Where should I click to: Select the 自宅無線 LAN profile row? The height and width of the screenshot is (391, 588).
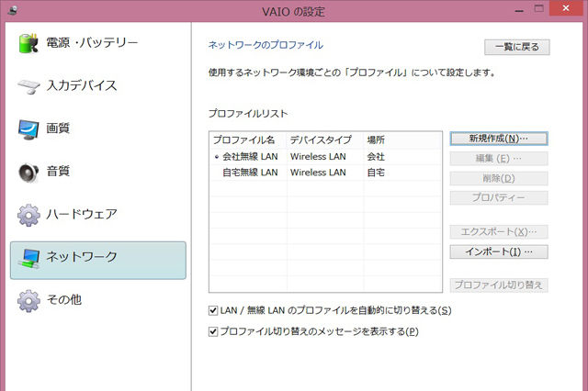pos(325,173)
